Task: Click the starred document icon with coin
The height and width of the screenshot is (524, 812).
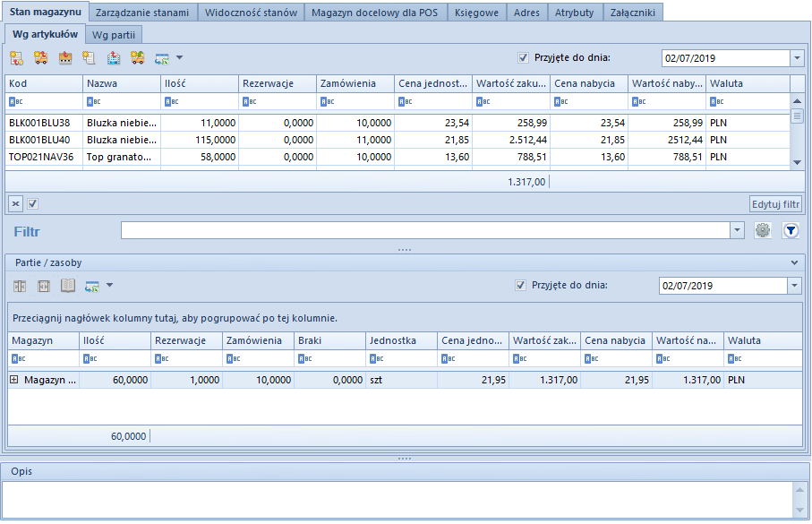Action: (x=16, y=58)
